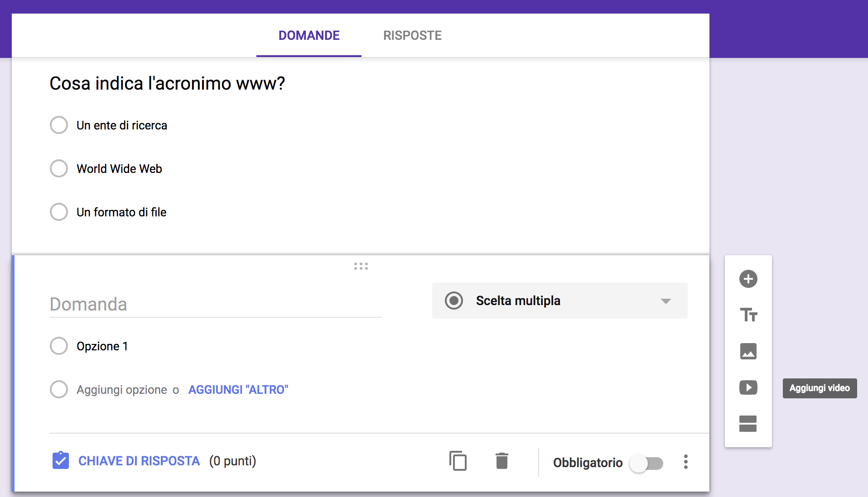Click the dropdown arrow of question type
Viewport: 868px width, 497px height.
click(665, 301)
